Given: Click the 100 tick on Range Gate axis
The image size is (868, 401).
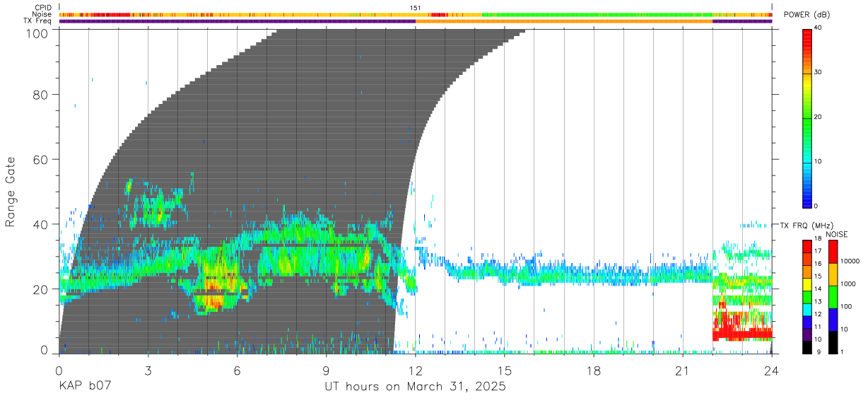Looking at the screenshot, I should tap(37, 33).
